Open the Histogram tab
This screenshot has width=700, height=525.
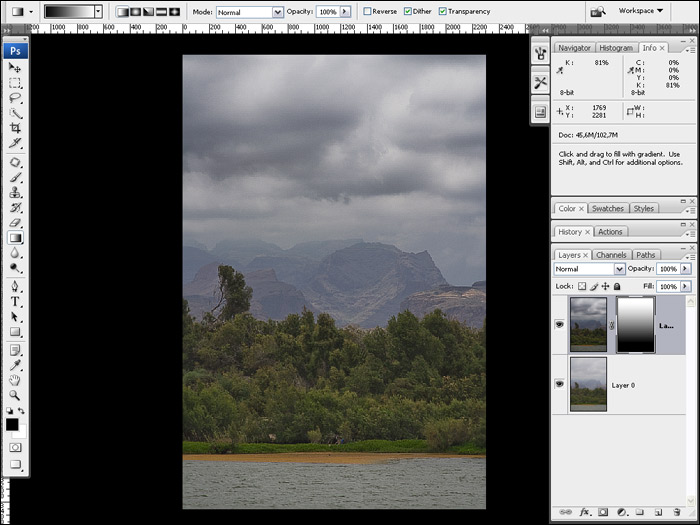click(x=616, y=48)
